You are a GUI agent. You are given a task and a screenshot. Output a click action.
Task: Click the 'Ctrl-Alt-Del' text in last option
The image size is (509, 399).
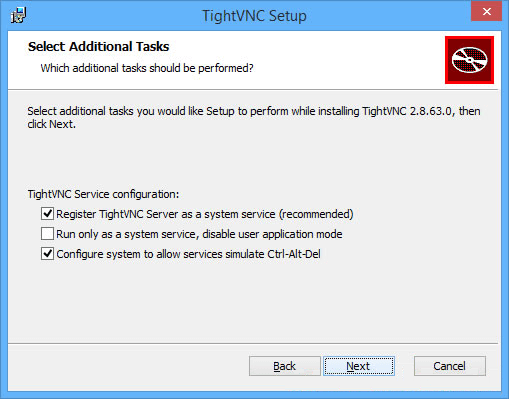coord(294,254)
